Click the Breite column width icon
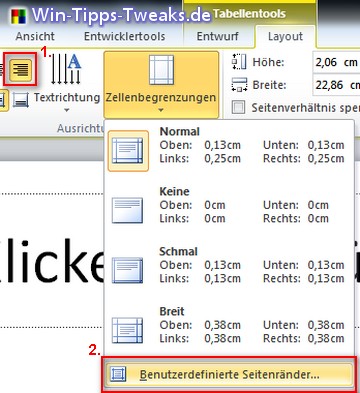360x393 pixels. pos(239,85)
